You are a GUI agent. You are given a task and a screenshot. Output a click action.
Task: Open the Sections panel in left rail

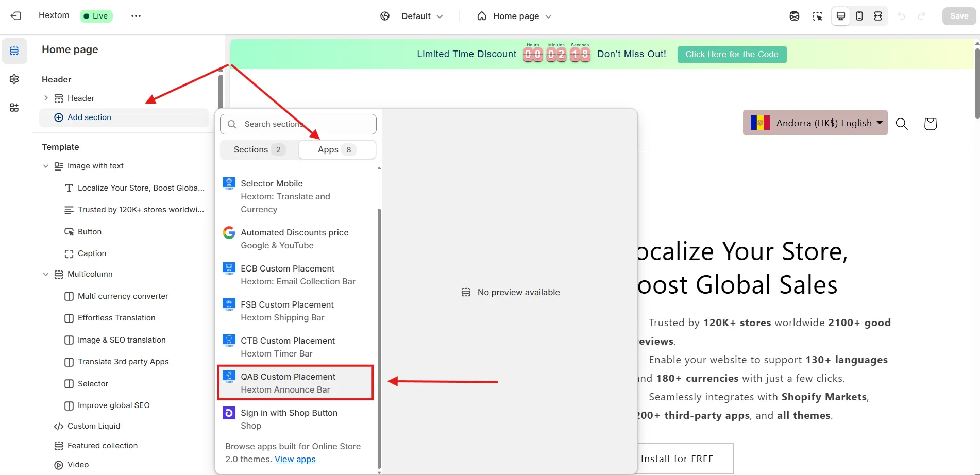[x=14, y=50]
